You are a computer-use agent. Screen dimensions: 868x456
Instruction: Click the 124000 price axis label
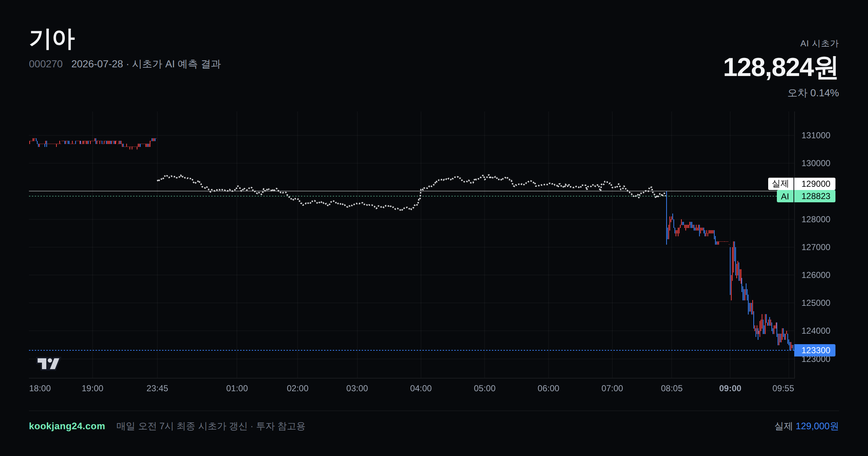pos(816,331)
